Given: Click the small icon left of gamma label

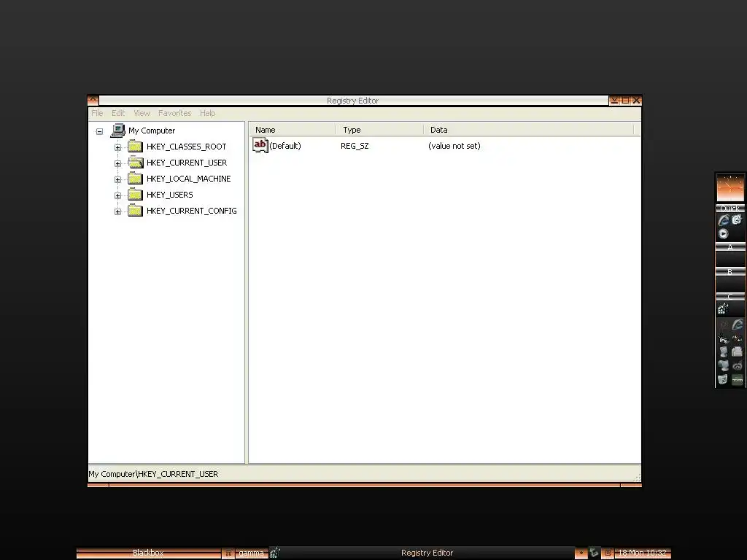Looking at the screenshot, I should [x=228, y=553].
